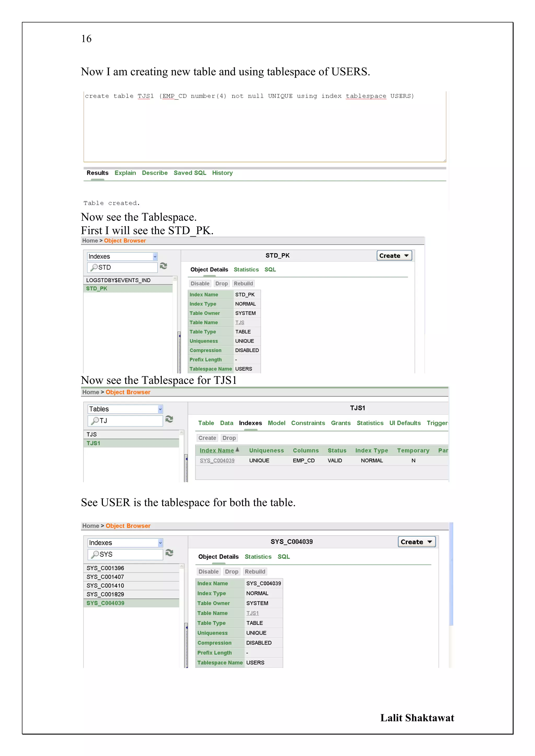Click the SYS_C004039 index link in table

(217, 460)
